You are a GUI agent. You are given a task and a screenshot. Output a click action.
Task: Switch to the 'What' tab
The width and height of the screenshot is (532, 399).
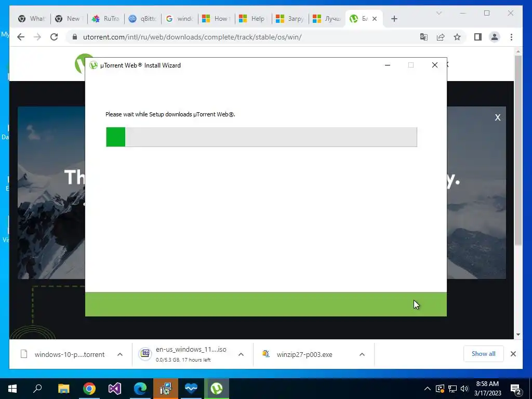pos(32,19)
